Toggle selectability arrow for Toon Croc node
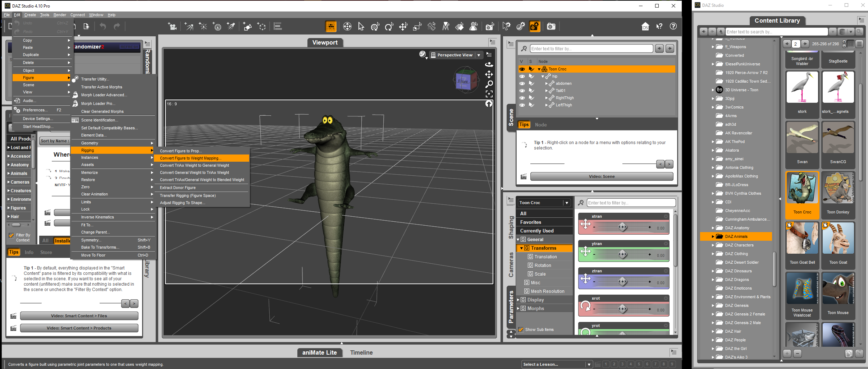 coord(531,69)
